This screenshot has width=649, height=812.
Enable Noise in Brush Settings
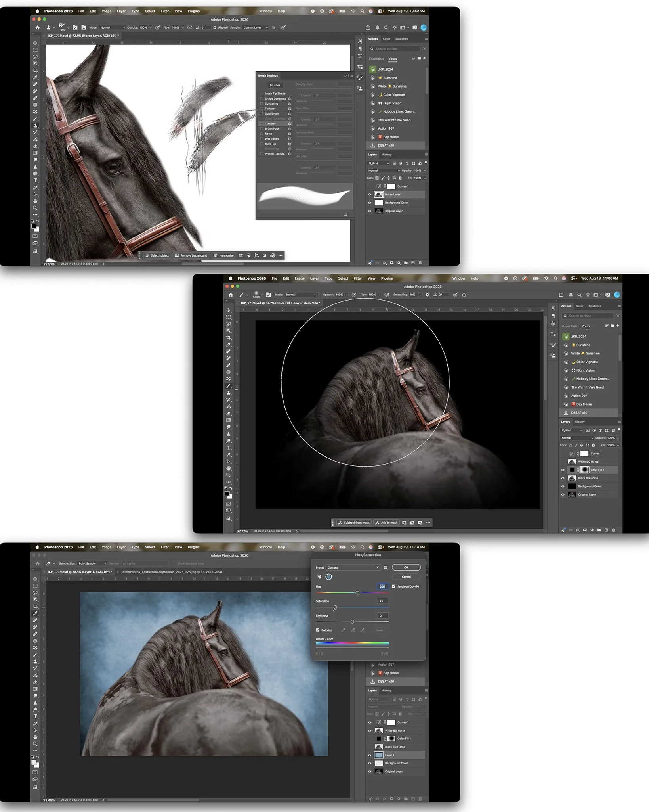pos(262,134)
